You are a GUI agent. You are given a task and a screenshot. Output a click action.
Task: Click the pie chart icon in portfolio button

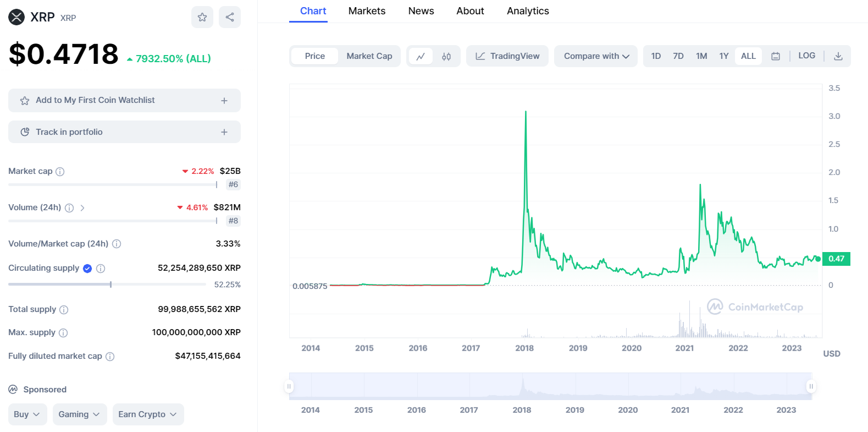(x=25, y=132)
